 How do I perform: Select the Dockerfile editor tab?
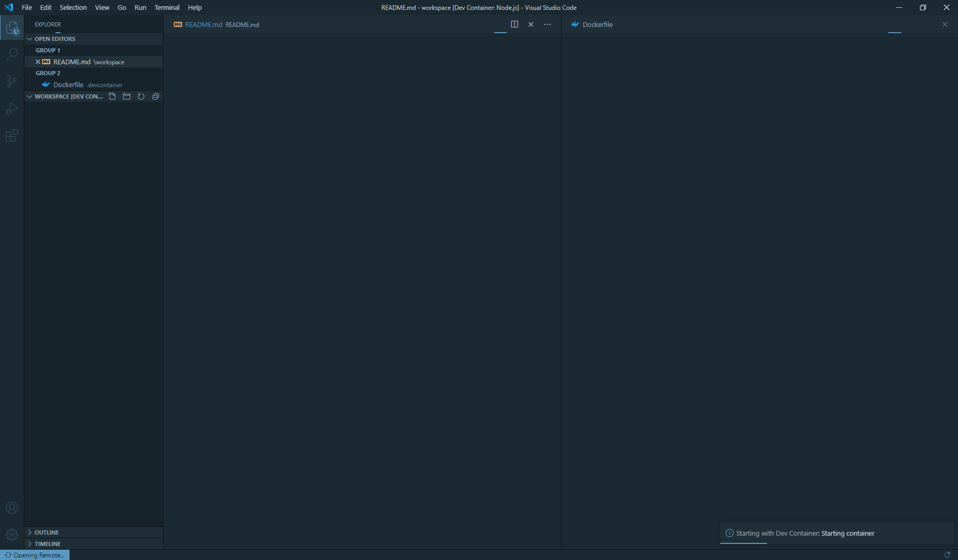(592, 24)
